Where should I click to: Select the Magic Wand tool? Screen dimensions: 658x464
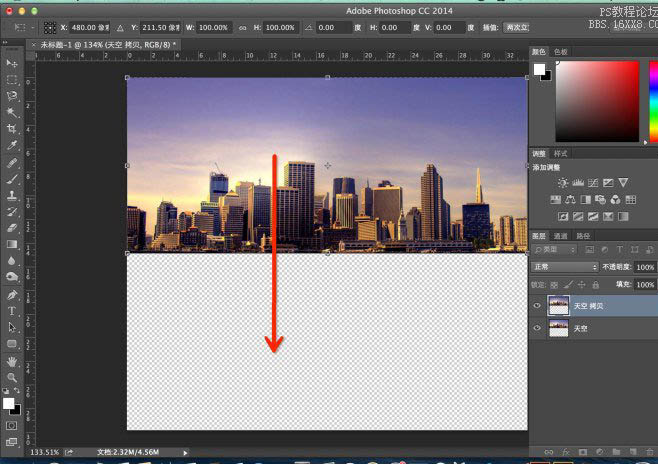click(12, 112)
